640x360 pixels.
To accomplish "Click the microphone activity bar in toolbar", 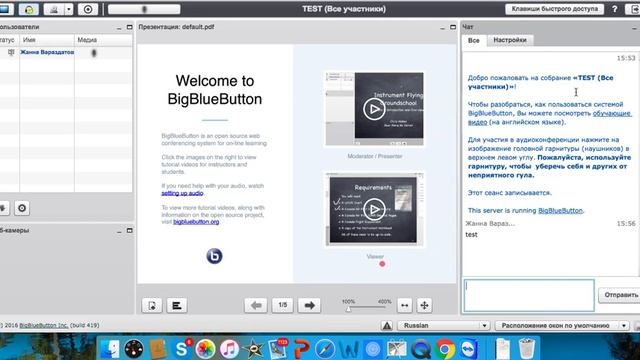I will [144, 9].
